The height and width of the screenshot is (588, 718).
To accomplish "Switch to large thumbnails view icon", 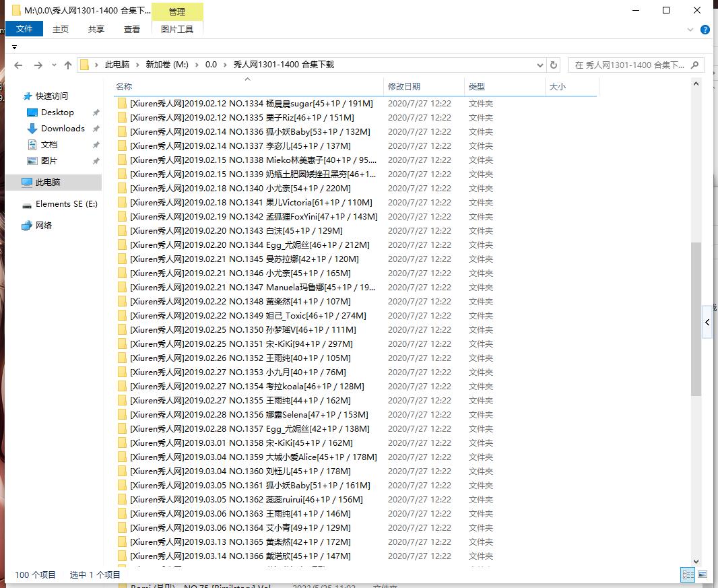I will pos(703,575).
